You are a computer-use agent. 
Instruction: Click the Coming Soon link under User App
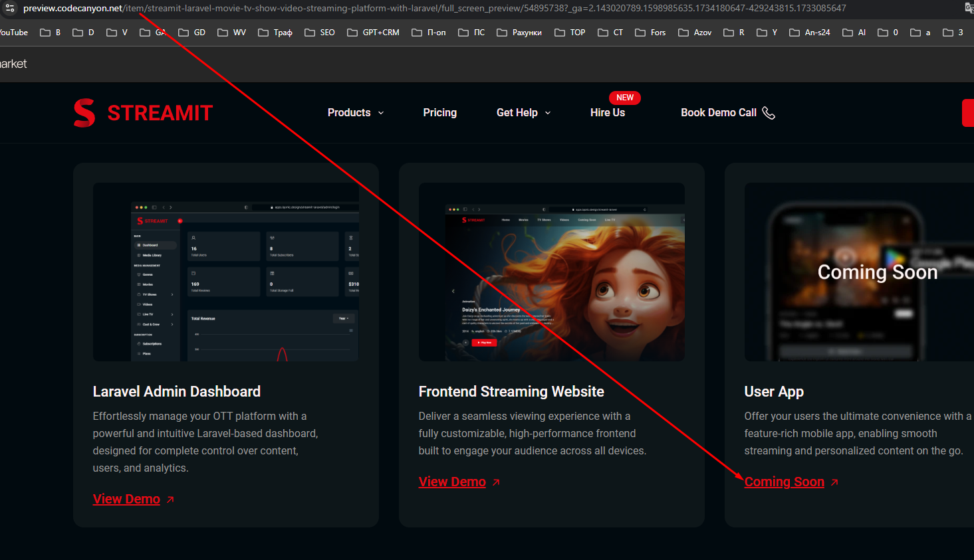click(x=785, y=482)
